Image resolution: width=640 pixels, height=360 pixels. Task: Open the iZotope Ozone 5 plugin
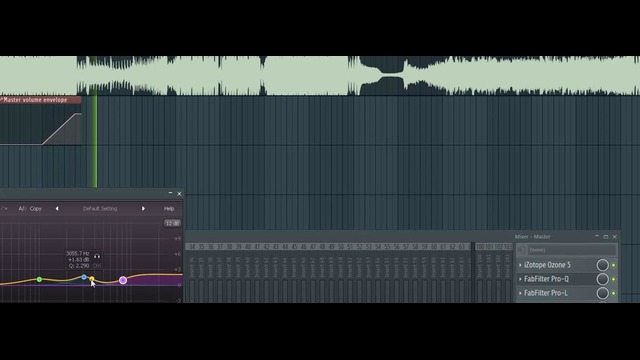(547, 265)
